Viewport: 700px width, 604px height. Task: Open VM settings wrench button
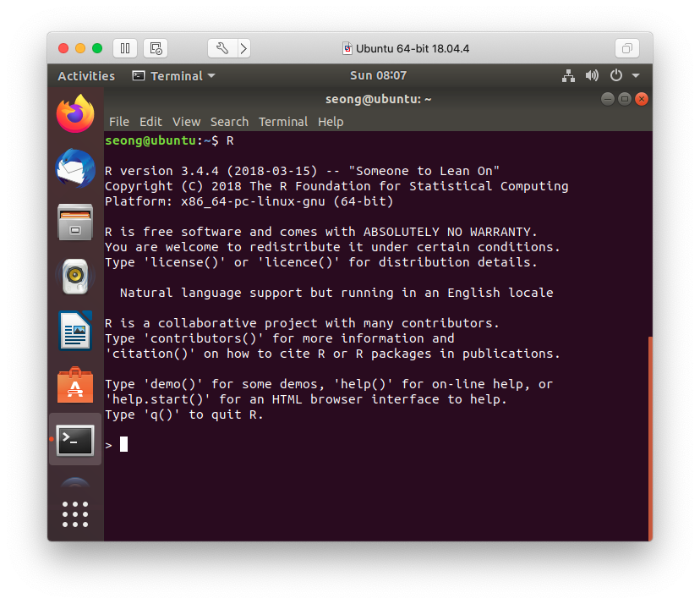click(x=222, y=48)
